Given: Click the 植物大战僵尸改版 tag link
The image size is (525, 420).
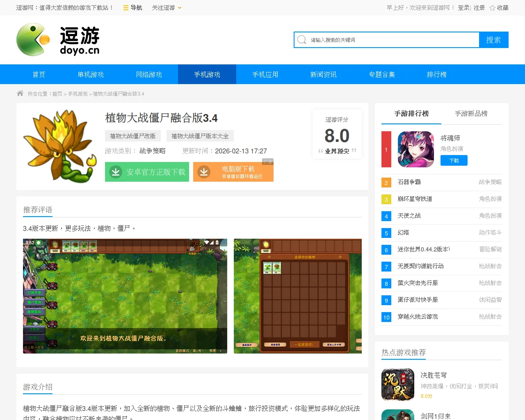Looking at the screenshot, I should (x=132, y=135).
